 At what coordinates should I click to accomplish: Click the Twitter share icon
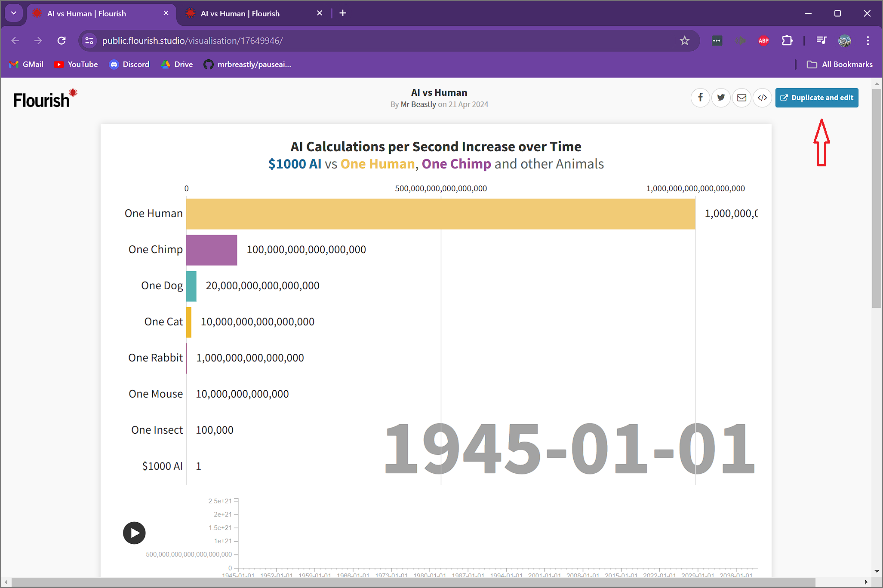721,98
